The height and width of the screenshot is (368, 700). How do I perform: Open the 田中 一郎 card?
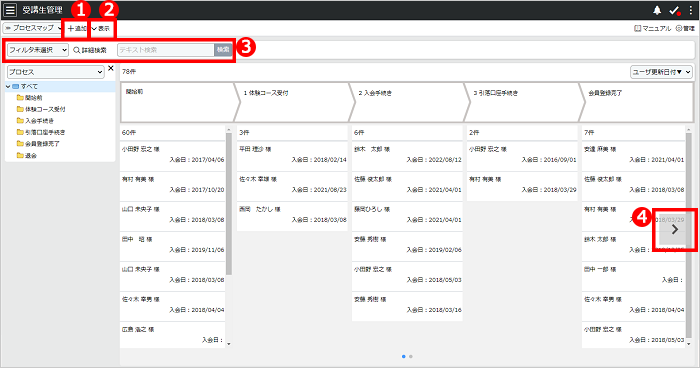[x=633, y=275]
